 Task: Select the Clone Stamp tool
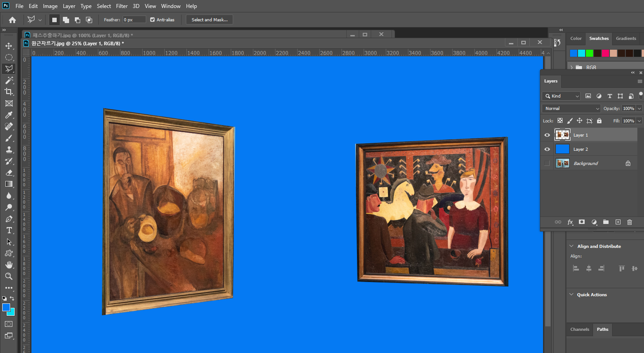pyautogui.click(x=8, y=149)
